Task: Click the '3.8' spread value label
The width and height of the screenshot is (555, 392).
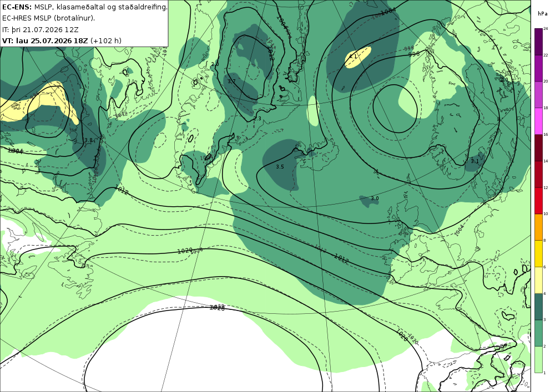Action: pos(88,140)
